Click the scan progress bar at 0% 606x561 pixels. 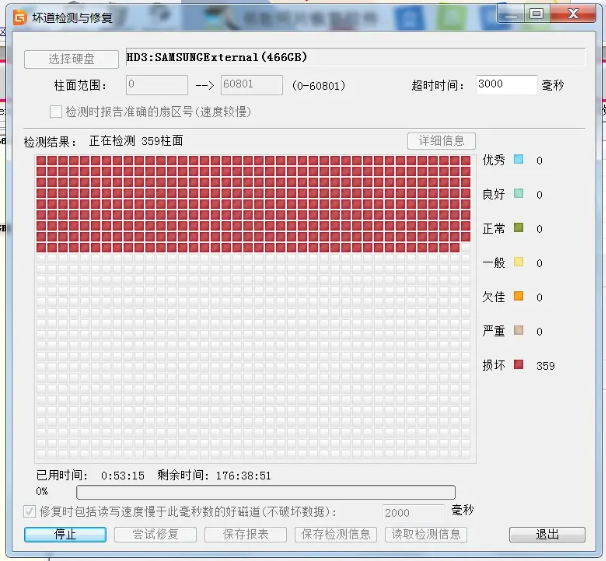[x=265, y=492]
